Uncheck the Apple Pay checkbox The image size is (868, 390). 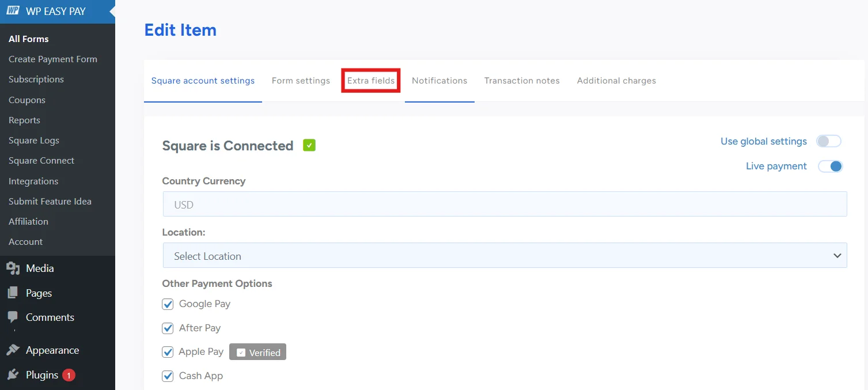[x=168, y=352]
